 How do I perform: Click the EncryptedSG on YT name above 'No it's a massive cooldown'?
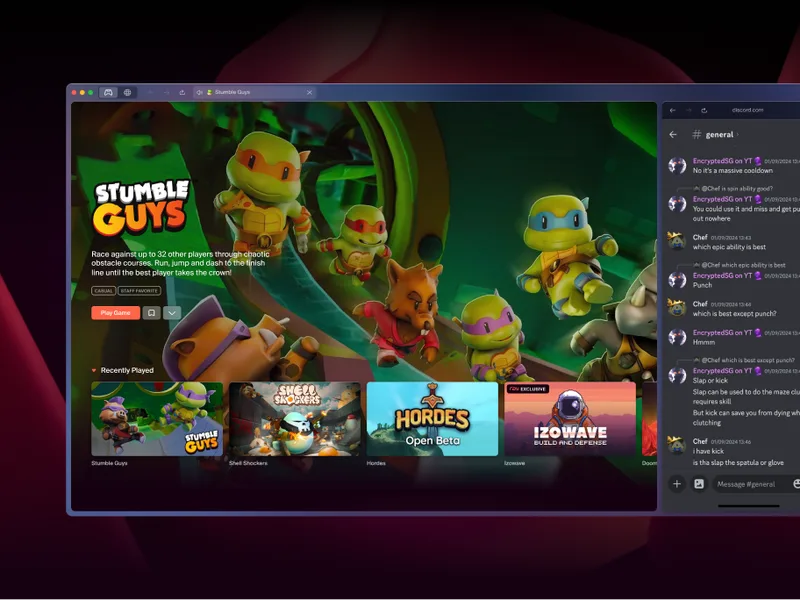[x=722, y=161]
